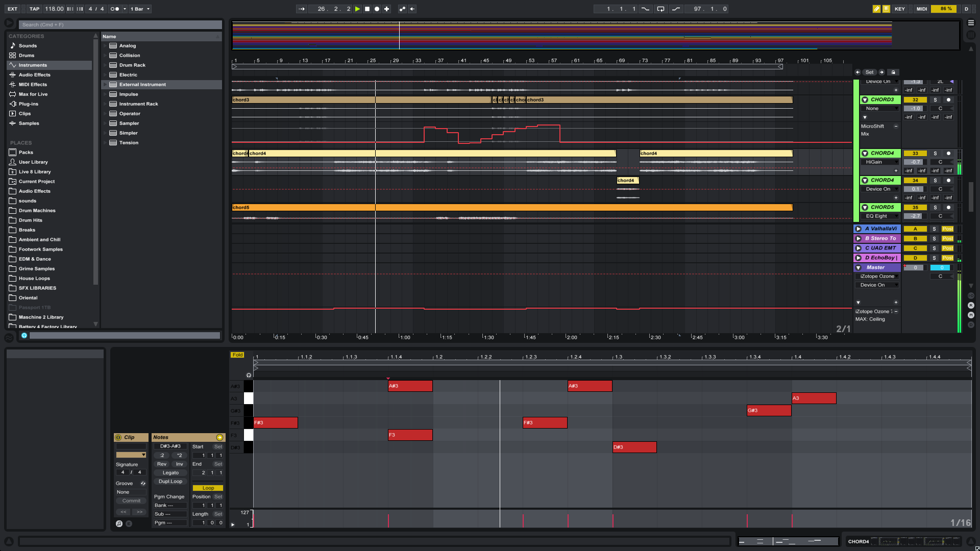Select the orange chord5 clip
This screenshot has height=551, width=980.
pos(512,207)
